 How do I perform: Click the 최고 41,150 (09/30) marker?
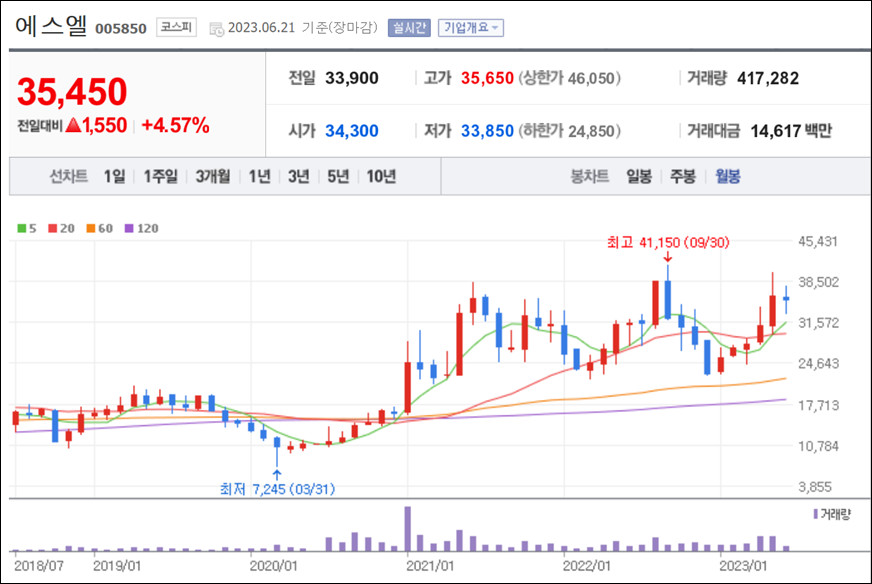point(668,242)
